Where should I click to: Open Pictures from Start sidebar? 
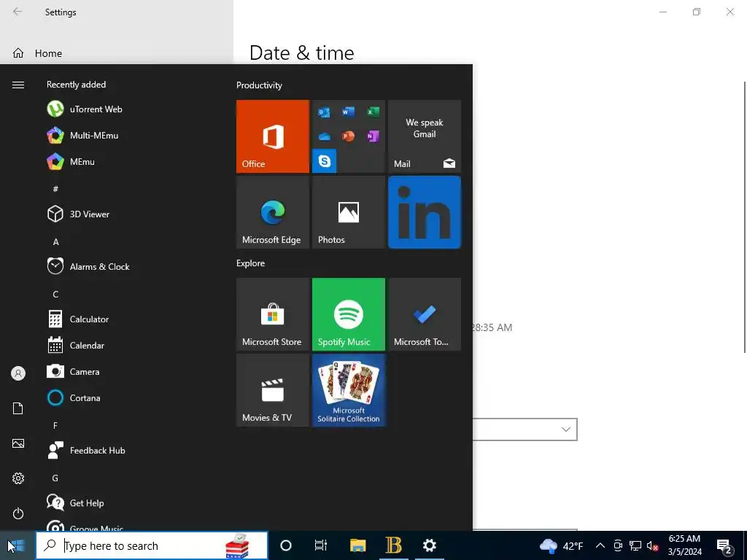pyautogui.click(x=18, y=443)
